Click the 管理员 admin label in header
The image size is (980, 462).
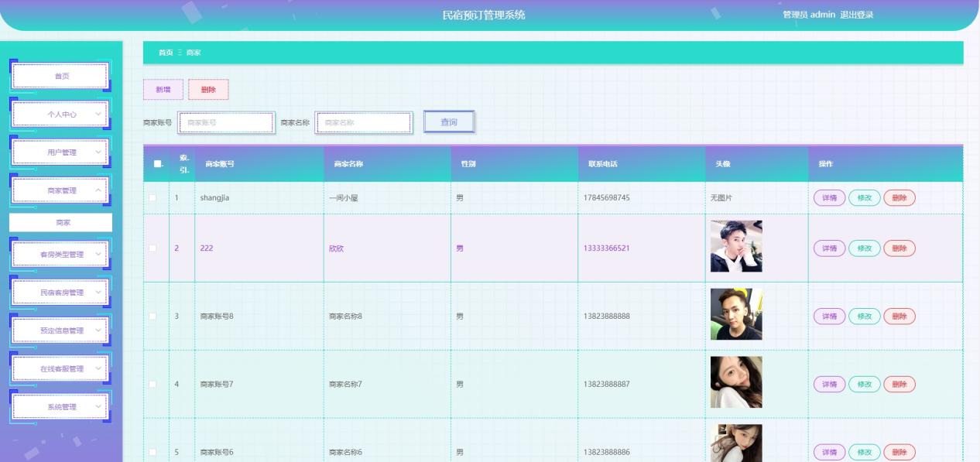point(809,15)
